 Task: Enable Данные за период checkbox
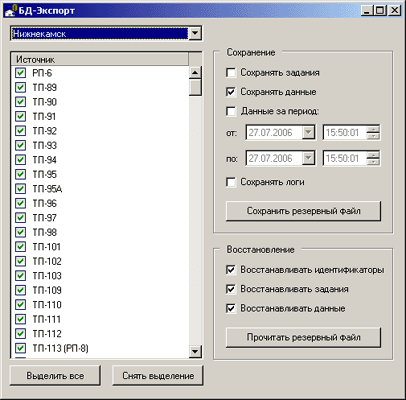[231, 111]
